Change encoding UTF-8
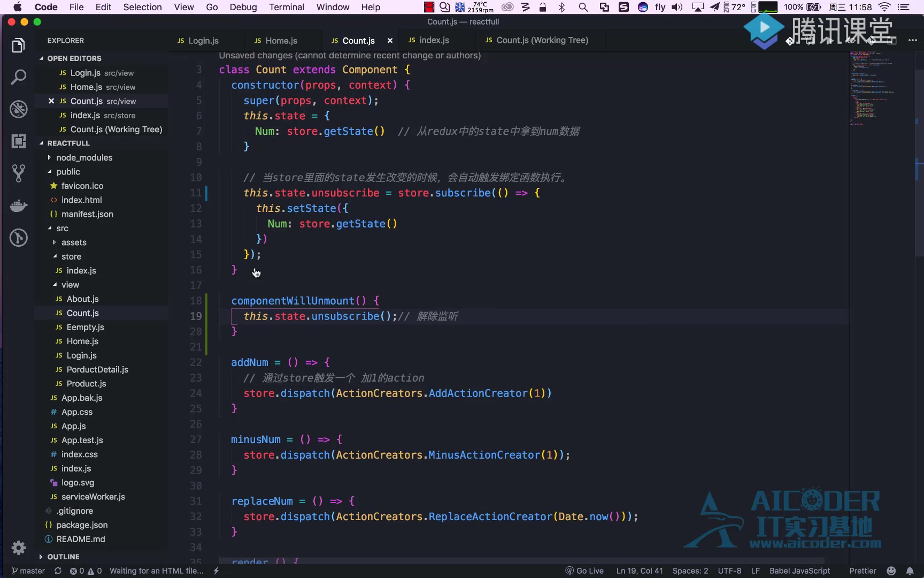 click(729, 571)
